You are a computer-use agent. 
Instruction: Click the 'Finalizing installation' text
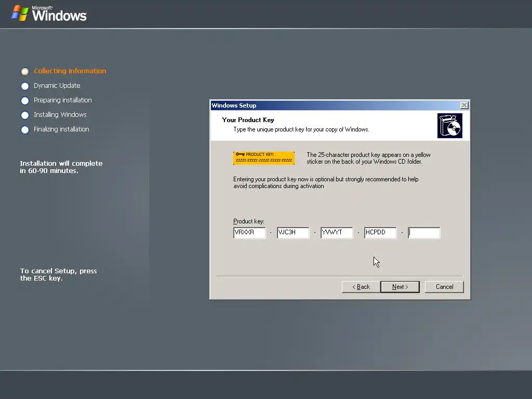61,129
